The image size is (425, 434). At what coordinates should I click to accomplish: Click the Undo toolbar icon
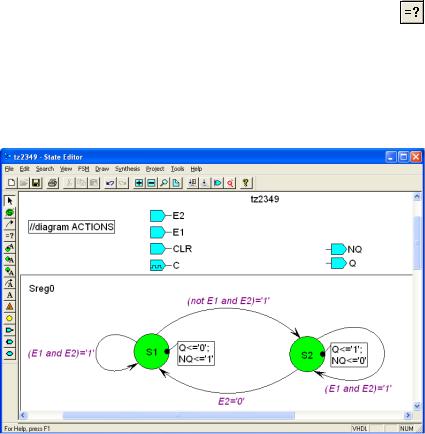(110, 183)
